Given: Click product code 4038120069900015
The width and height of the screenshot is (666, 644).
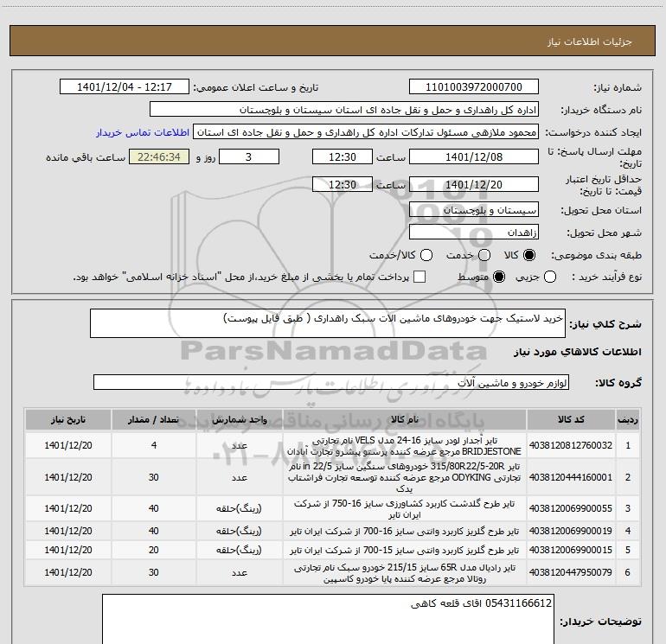Looking at the screenshot, I should pos(571,550).
